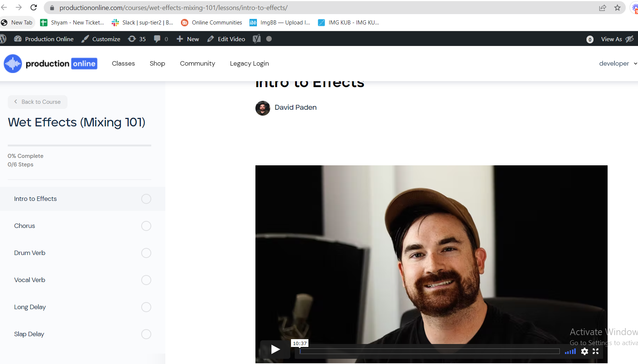This screenshot has height=364, width=638.
Task: Mark Intro to Effects lesson complete circle
Action: point(146,199)
